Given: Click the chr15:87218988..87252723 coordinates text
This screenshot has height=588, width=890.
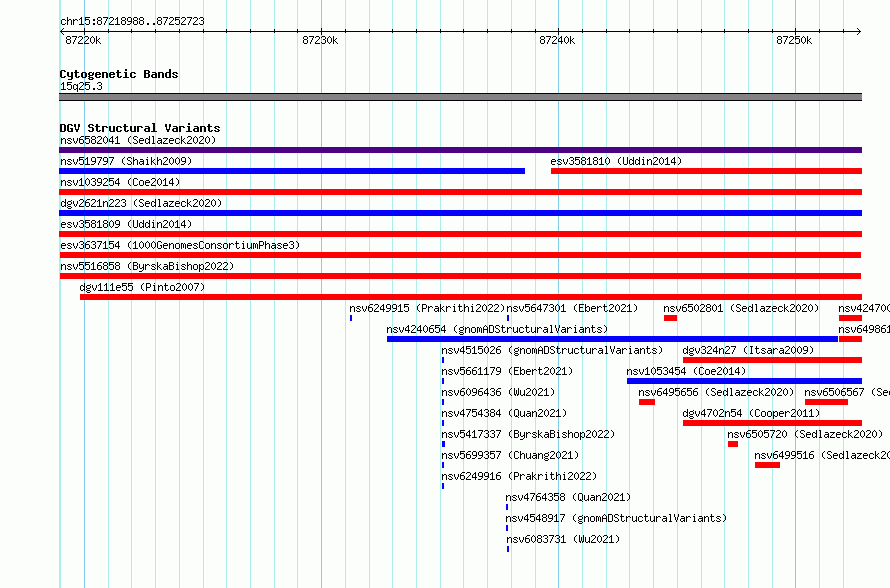Looking at the screenshot, I should point(132,21).
